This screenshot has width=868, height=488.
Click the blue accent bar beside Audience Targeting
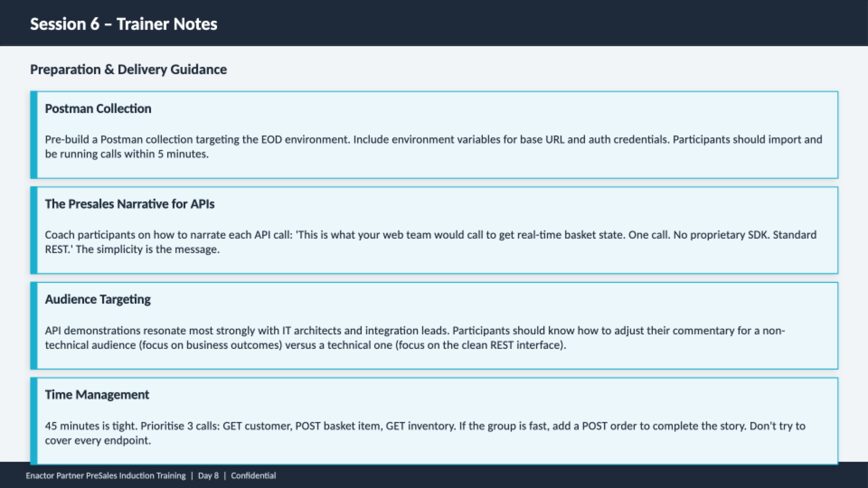[33, 326]
